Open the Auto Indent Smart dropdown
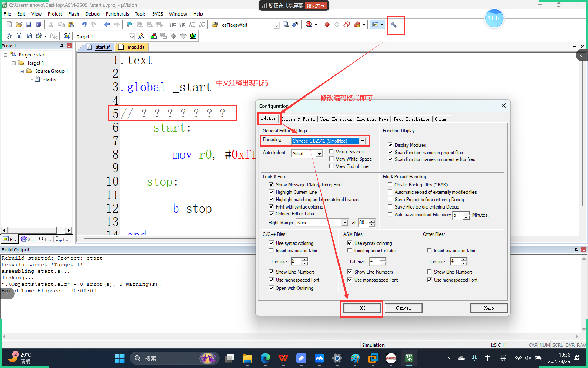This screenshot has height=368, width=588. click(x=319, y=154)
